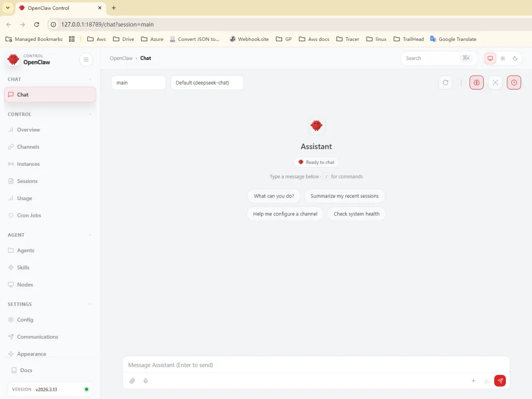Image resolution: width=532 pixels, height=399 pixels.
Task: Open Cron Jobs in the sidebar
Action: click(x=50, y=215)
